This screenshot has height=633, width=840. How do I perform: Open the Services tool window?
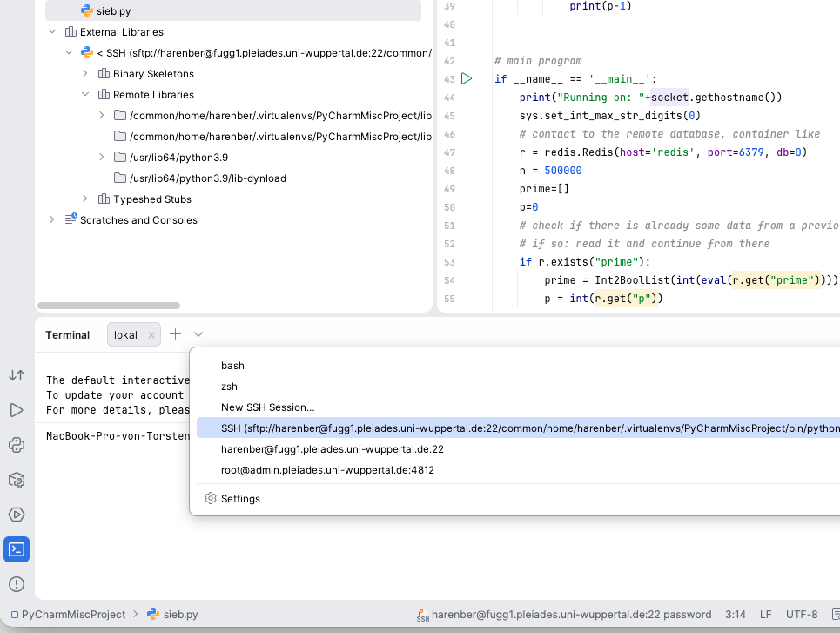[x=17, y=515]
